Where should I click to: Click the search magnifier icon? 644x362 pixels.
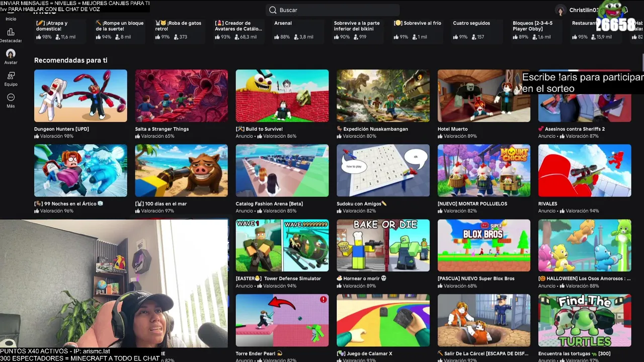pos(273,10)
